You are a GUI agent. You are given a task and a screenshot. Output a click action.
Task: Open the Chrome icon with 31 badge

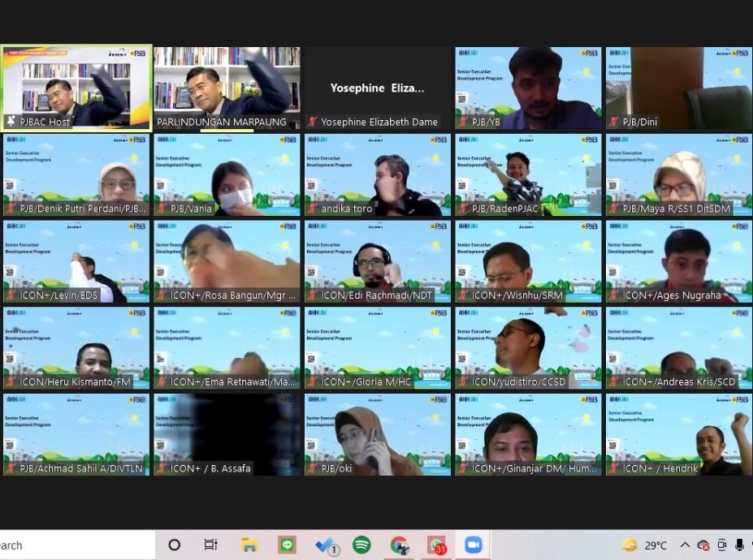click(x=437, y=545)
